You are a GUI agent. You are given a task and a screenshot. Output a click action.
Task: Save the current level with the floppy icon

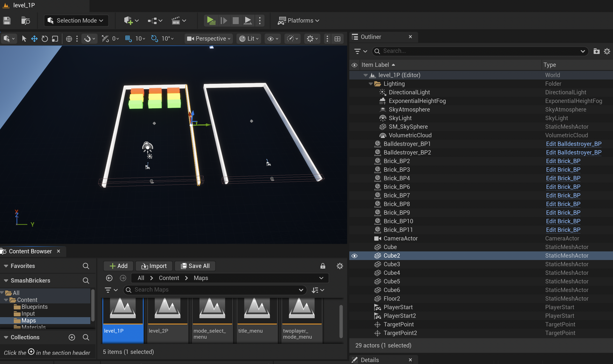pyautogui.click(x=7, y=20)
